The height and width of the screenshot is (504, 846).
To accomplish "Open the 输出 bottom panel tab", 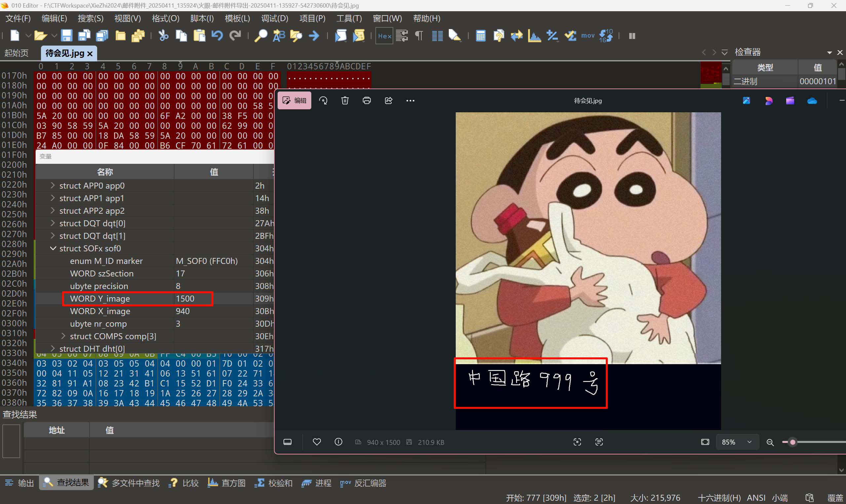I will tap(20, 483).
